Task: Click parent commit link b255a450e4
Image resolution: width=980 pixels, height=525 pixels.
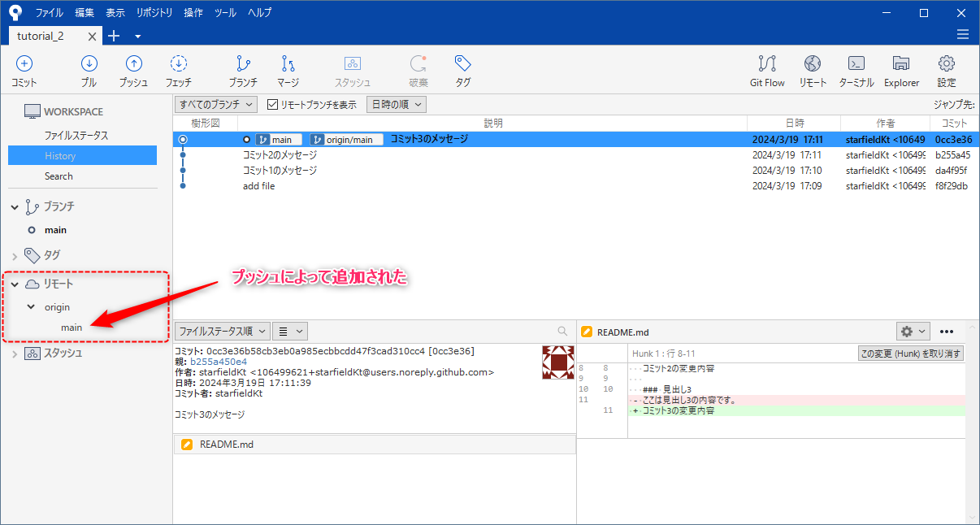Action: coord(219,362)
